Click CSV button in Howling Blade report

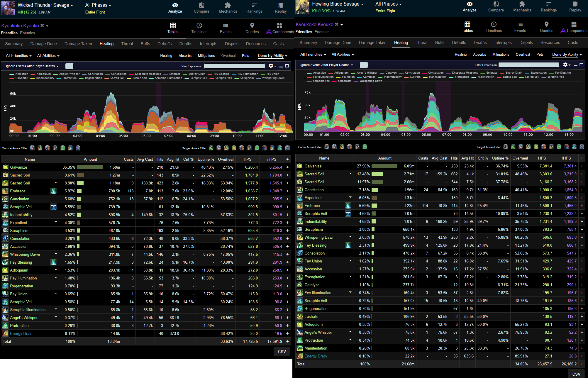point(576,374)
